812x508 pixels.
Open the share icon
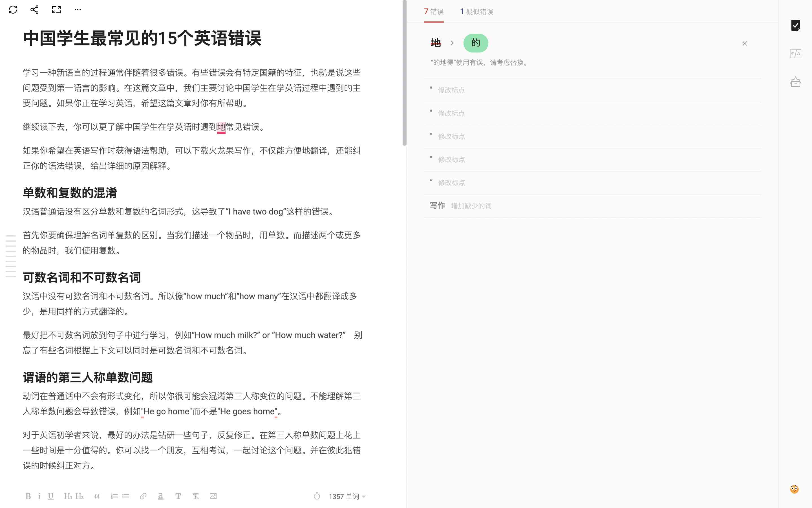pos(34,10)
